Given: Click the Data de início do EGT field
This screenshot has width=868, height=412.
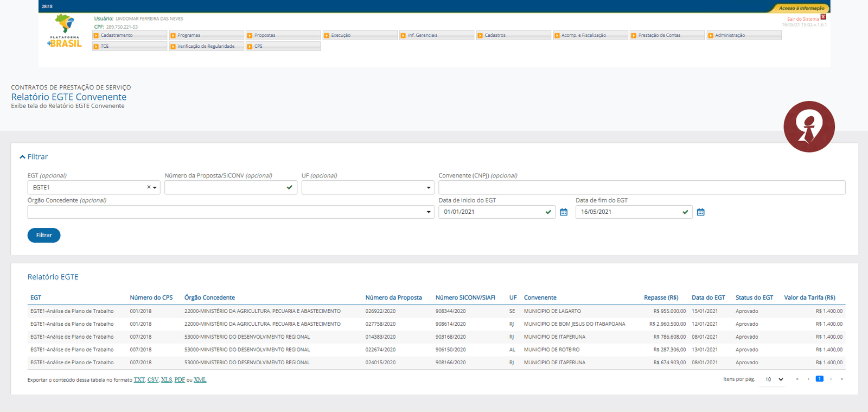Looking at the screenshot, I should (x=497, y=212).
